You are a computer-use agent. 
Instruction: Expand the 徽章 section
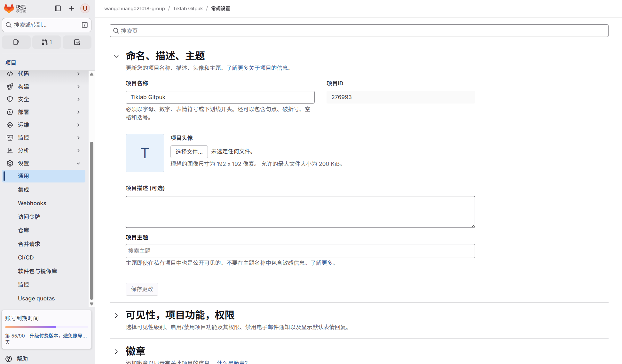pos(116,352)
